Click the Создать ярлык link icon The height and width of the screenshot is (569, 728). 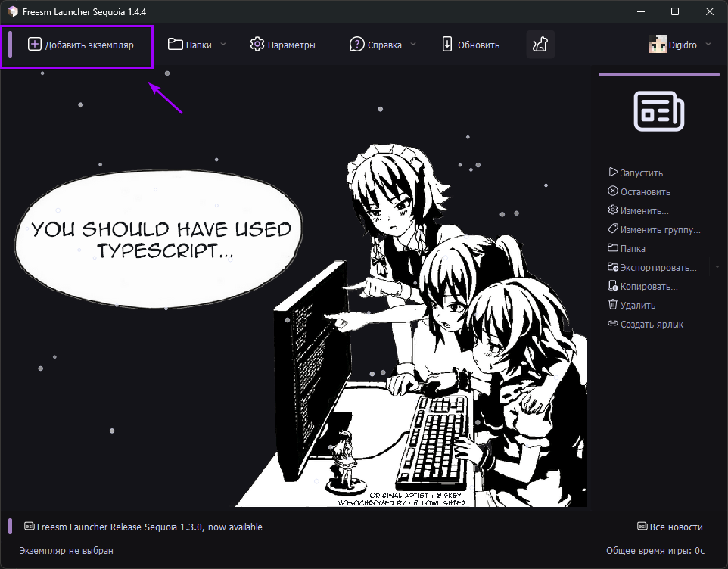(613, 324)
